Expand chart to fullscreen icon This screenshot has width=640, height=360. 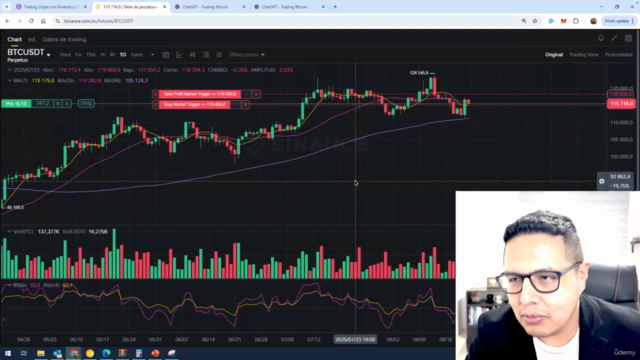point(614,38)
